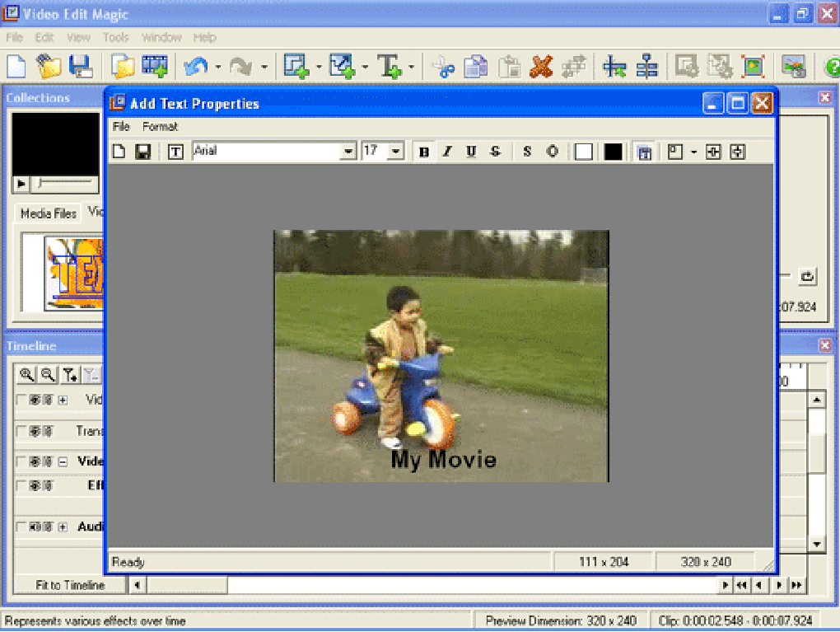Click Fit to Timeline button
This screenshot has width=840, height=632.
[x=70, y=585]
